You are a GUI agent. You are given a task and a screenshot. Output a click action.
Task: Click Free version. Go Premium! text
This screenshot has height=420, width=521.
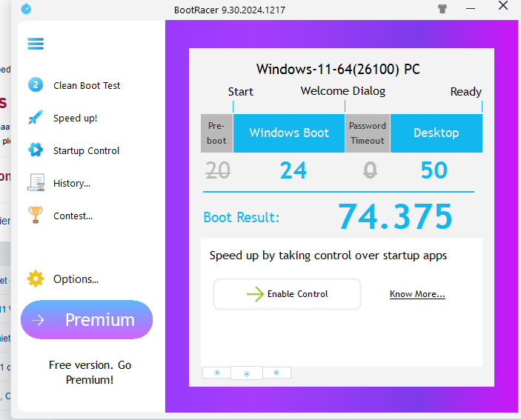point(90,372)
